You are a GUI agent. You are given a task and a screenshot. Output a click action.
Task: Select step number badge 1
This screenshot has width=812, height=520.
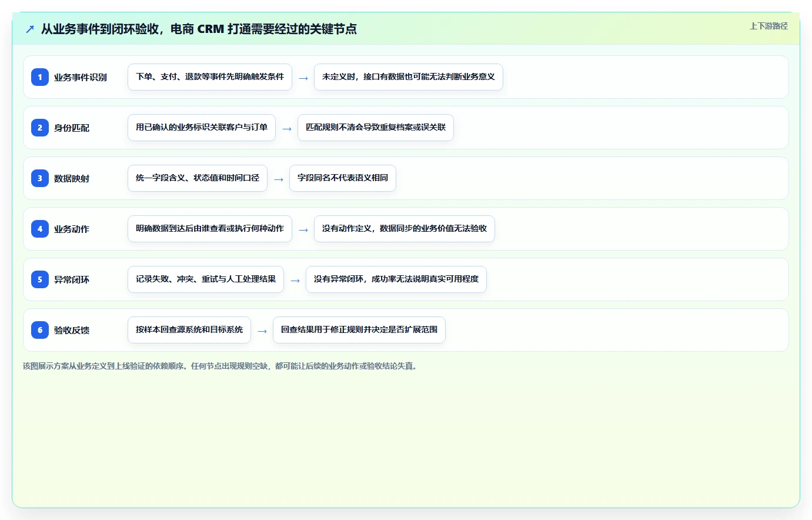tap(40, 77)
